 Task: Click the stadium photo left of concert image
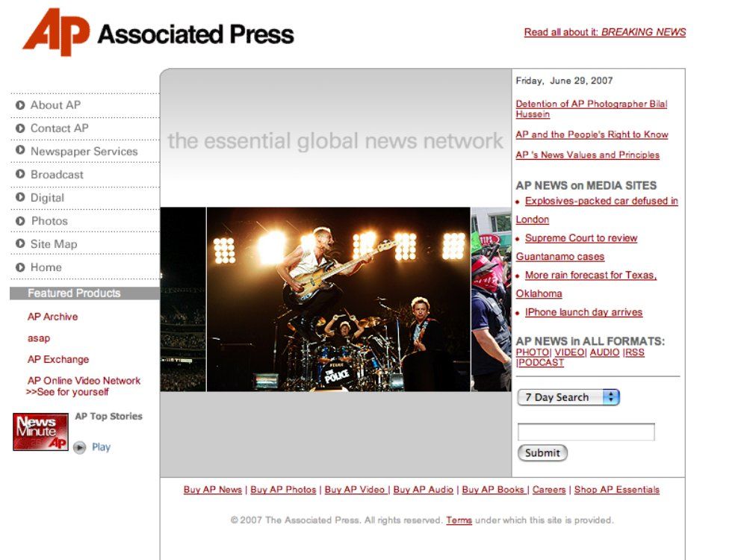click(x=183, y=299)
